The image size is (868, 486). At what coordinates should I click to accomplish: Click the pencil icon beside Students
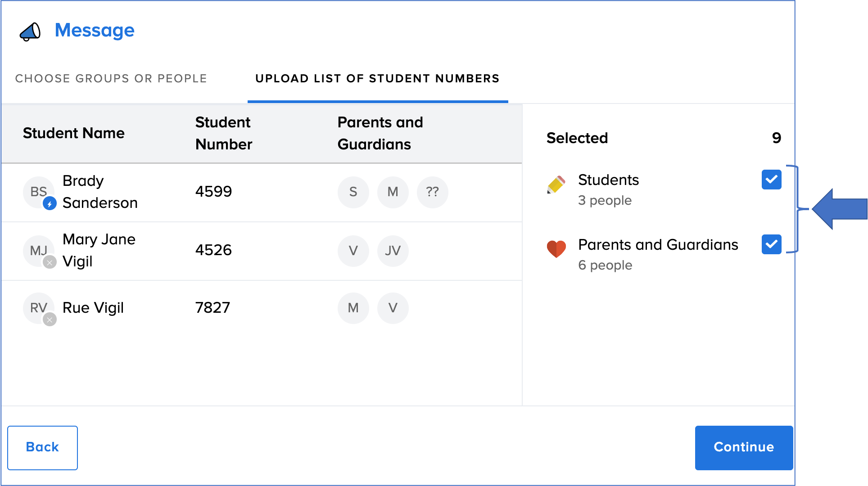tap(556, 184)
